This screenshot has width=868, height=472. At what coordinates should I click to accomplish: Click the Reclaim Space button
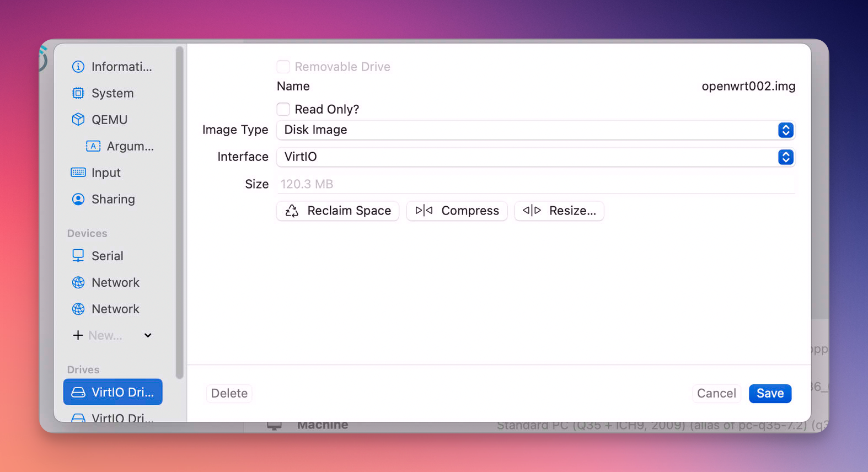337,211
